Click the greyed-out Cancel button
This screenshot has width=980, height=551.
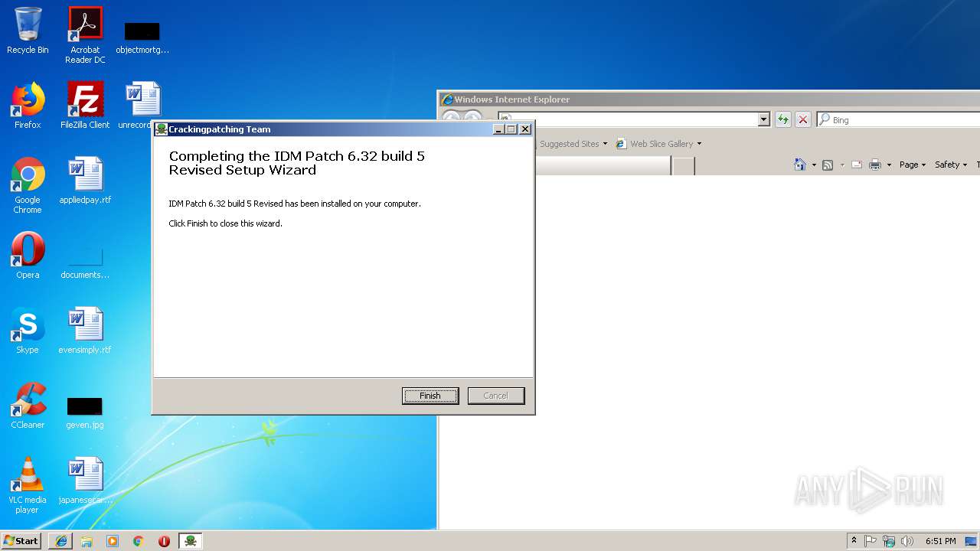pyautogui.click(x=496, y=396)
